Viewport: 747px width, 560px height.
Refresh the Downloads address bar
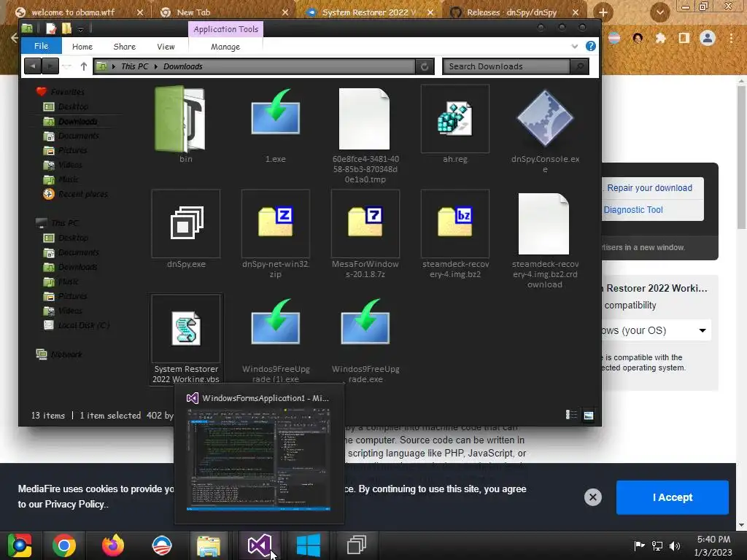(425, 66)
